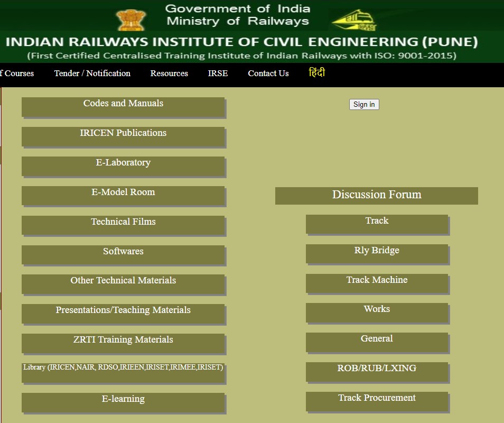Image resolution: width=504 pixels, height=423 pixels.
Task: Open the Resources menu
Action: [x=169, y=73]
